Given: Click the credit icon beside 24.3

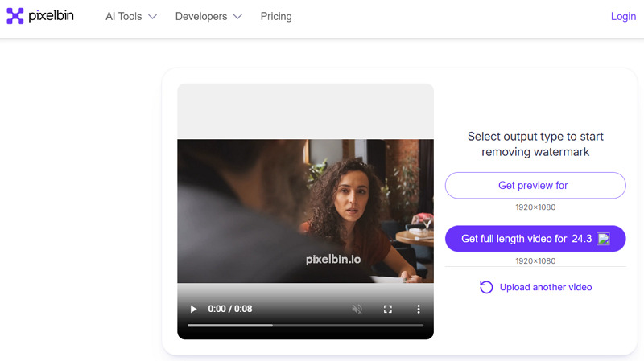Looking at the screenshot, I should point(604,239).
